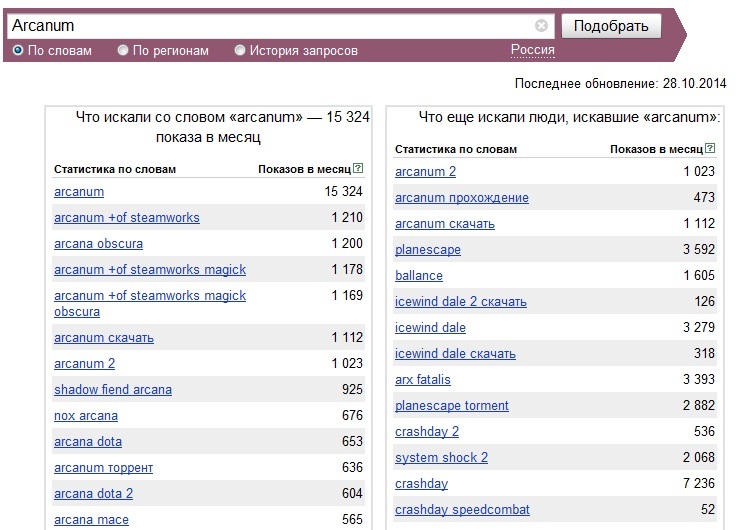Screen dimensions: 739x530
Task: Open the Россия region selector
Action: coord(533,49)
